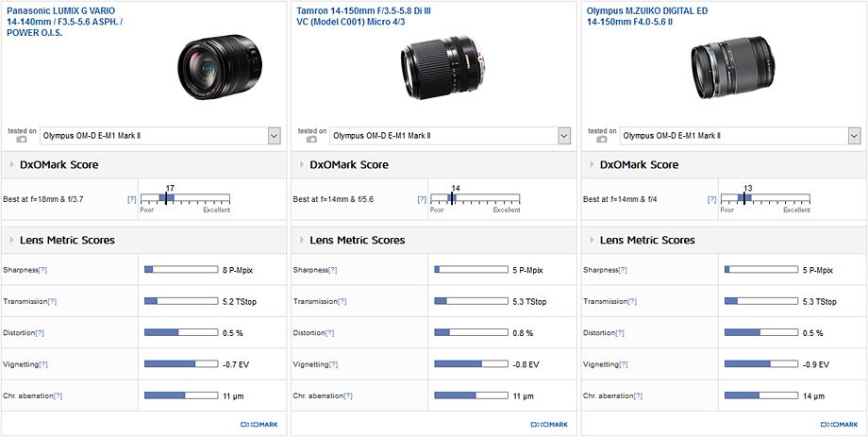Open the Panasonic LUMIX G VARIO 14-140mm link
The image size is (868, 437).
click(x=65, y=22)
